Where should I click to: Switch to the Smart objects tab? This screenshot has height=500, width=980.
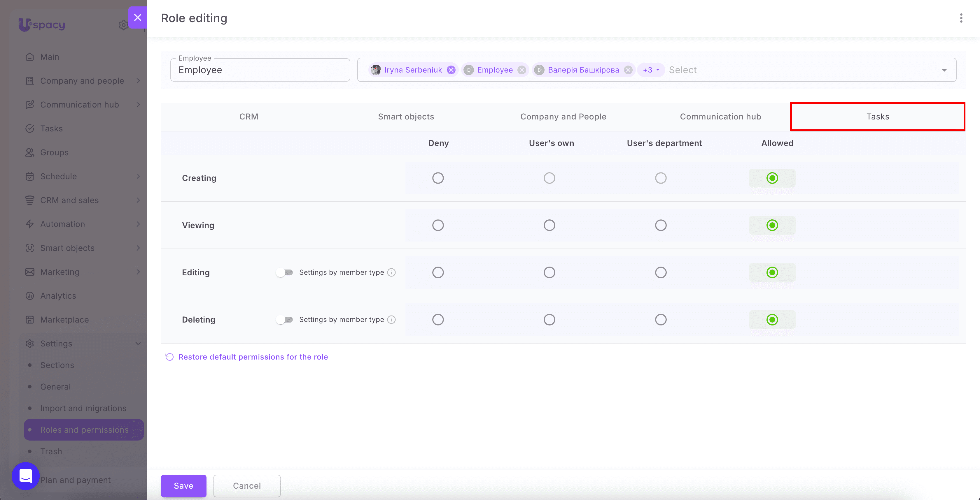[x=406, y=117]
